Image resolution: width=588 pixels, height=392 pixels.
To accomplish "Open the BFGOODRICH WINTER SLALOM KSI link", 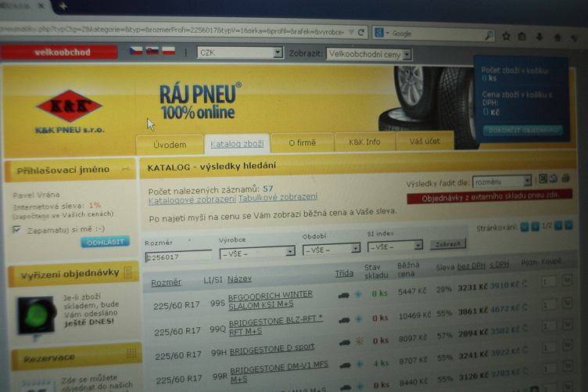I will pyautogui.click(x=270, y=300).
